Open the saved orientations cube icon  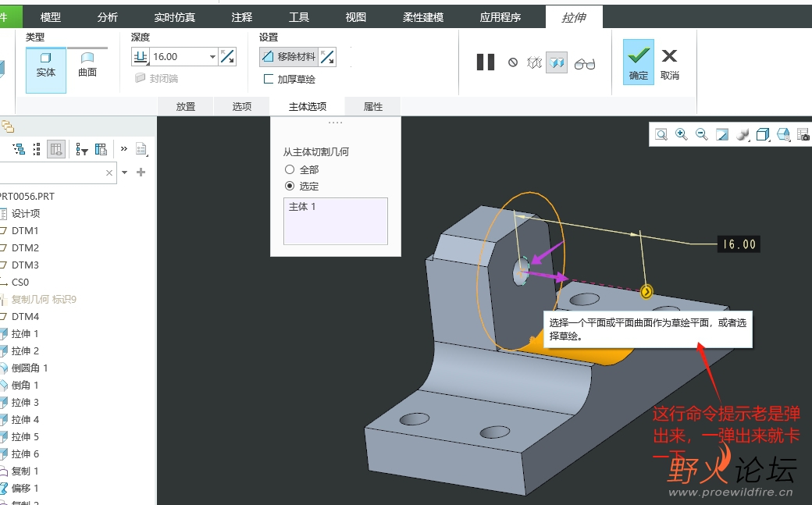tap(763, 135)
